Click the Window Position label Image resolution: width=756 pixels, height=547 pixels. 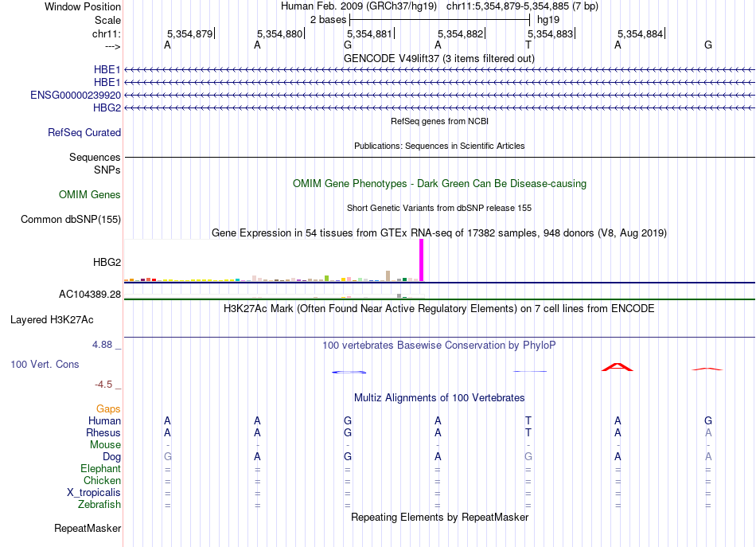83,6
